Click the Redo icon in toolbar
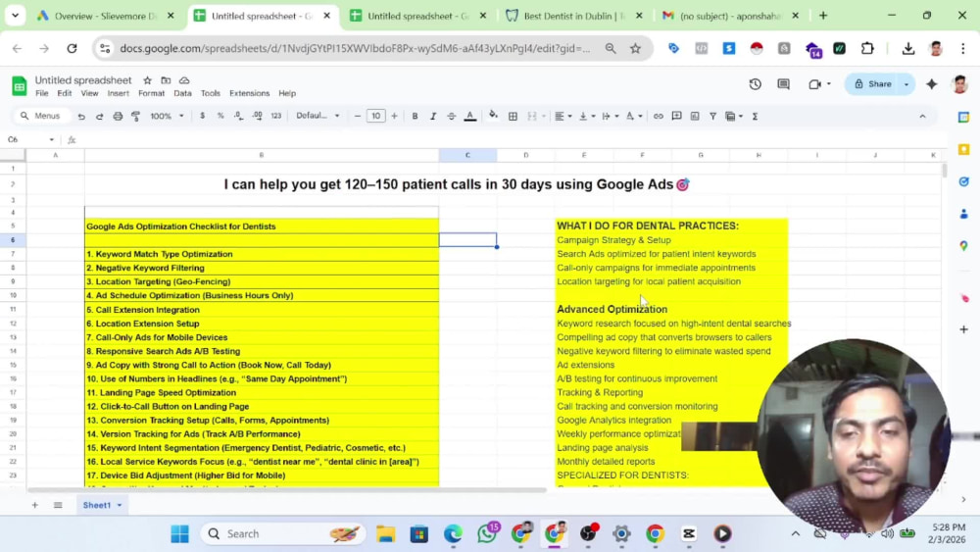 tap(99, 117)
